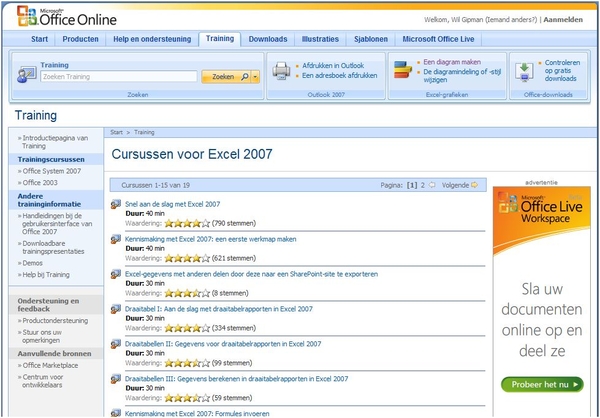This screenshot has height=418, width=600.
Task: Open the Zoeken button dropdown arrow
Action: coord(256,77)
